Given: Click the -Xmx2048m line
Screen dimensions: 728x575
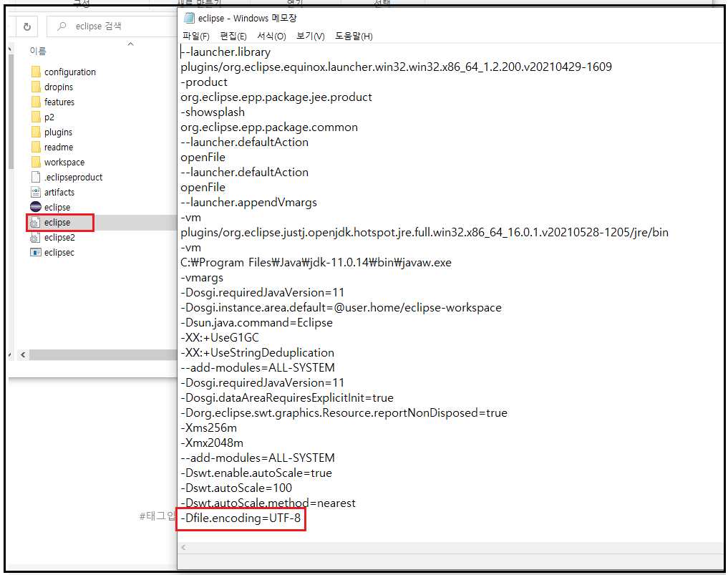Looking at the screenshot, I should pyautogui.click(x=212, y=443).
